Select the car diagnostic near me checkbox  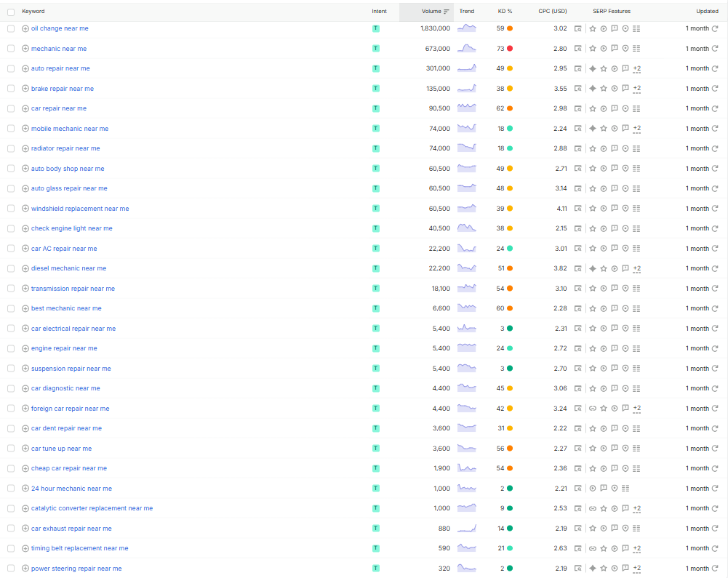[x=11, y=388]
